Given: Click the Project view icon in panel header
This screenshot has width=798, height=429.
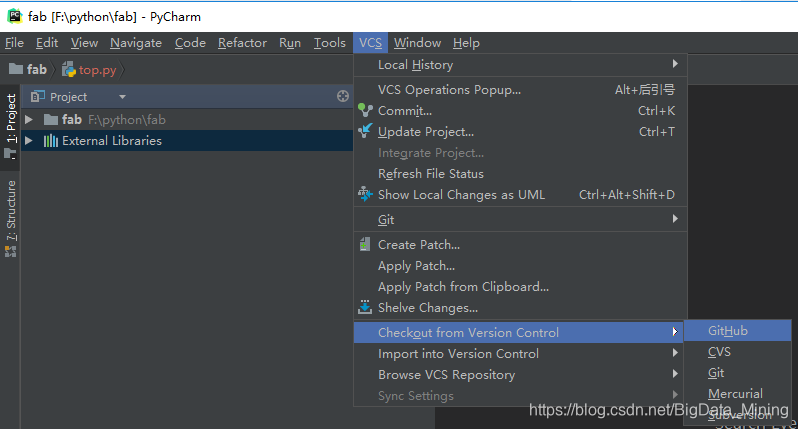Looking at the screenshot, I should [37, 96].
